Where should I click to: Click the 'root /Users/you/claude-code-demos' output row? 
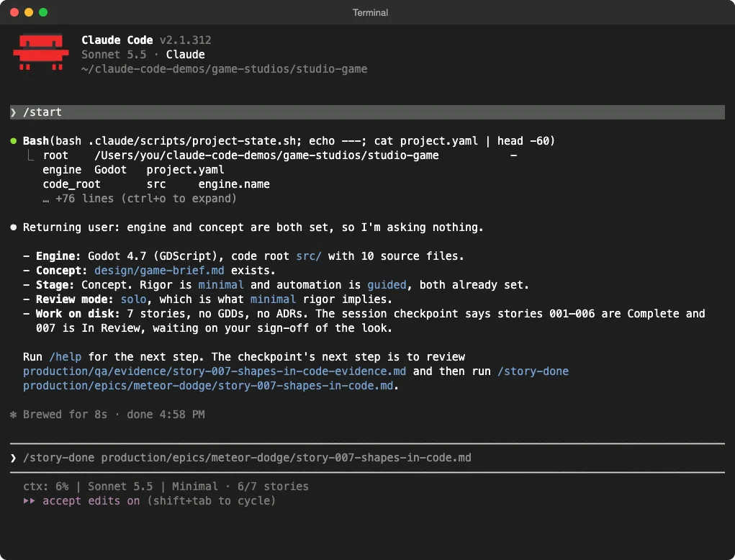coord(280,155)
